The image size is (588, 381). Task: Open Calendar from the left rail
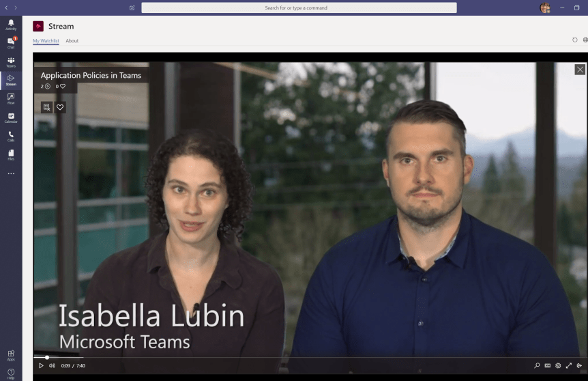point(11,118)
